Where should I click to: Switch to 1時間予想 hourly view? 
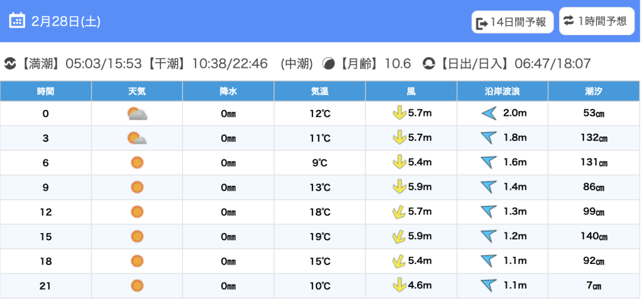coord(596,21)
